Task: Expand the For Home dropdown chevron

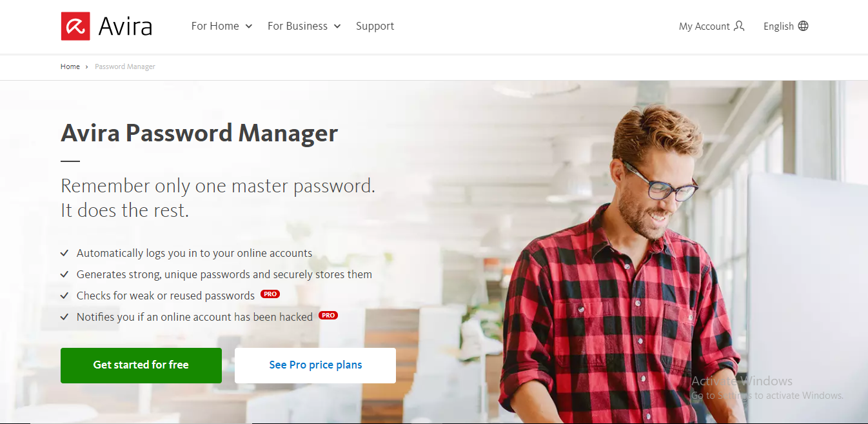Action: (249, 26)
